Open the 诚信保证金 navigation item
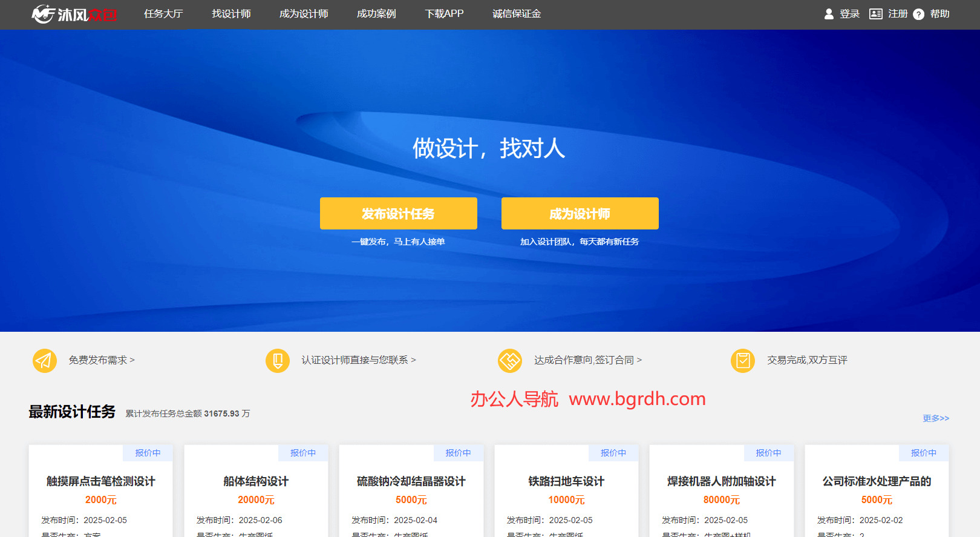This screenshot has height=537, width=980. (x=517, y=14)
